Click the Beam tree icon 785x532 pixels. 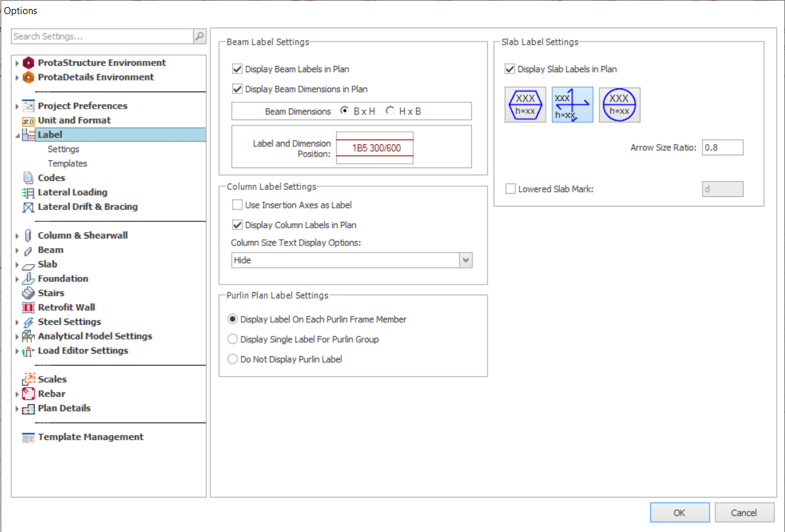(28, 250)
